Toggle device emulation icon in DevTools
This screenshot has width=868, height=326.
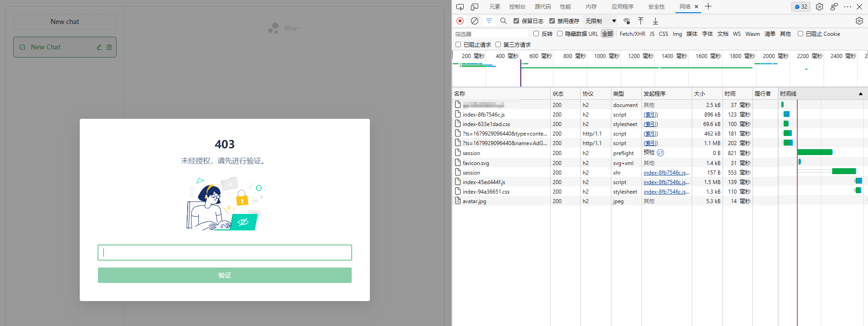(x=475, y=7)
